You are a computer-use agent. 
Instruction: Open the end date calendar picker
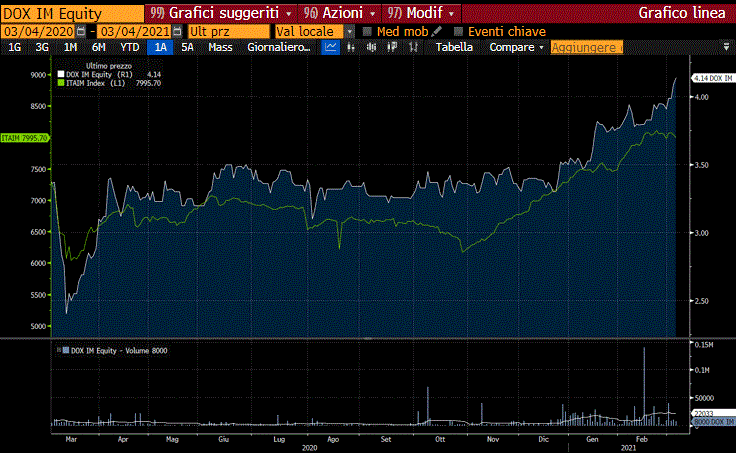tap(178, 31)
